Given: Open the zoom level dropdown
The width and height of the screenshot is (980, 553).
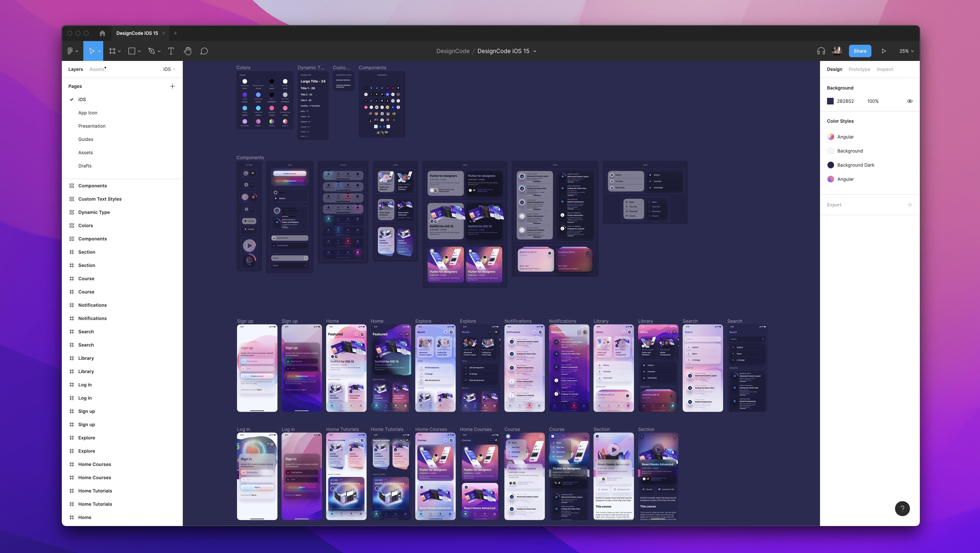Looking at the screenshot, I should point(906,51).
